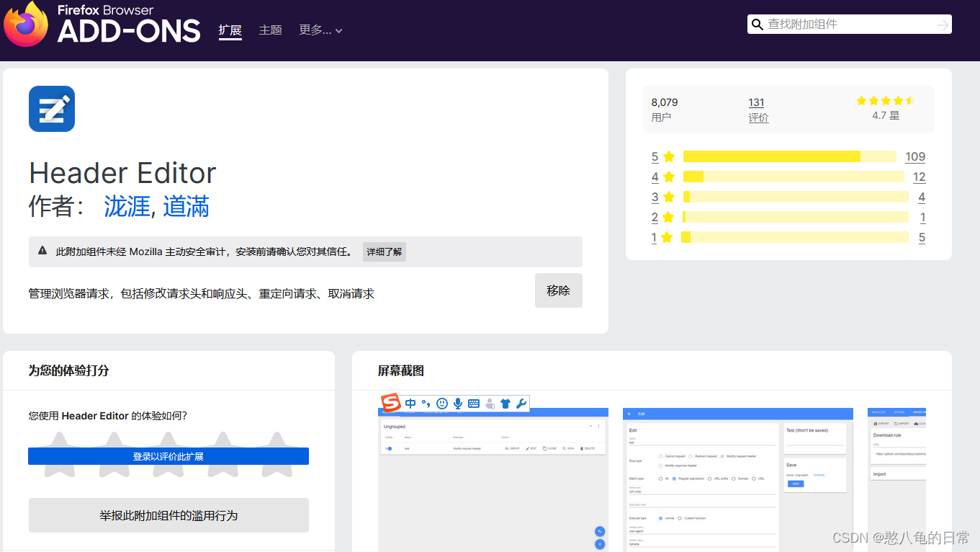Click the star icon in 2-star row
The width and height of the screenshot is (980, 552).
tap(668, 217)
